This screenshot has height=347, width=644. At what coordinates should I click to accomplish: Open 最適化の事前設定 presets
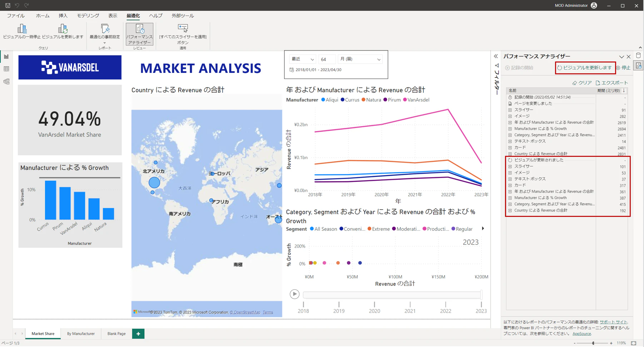[x=105, y=34]
